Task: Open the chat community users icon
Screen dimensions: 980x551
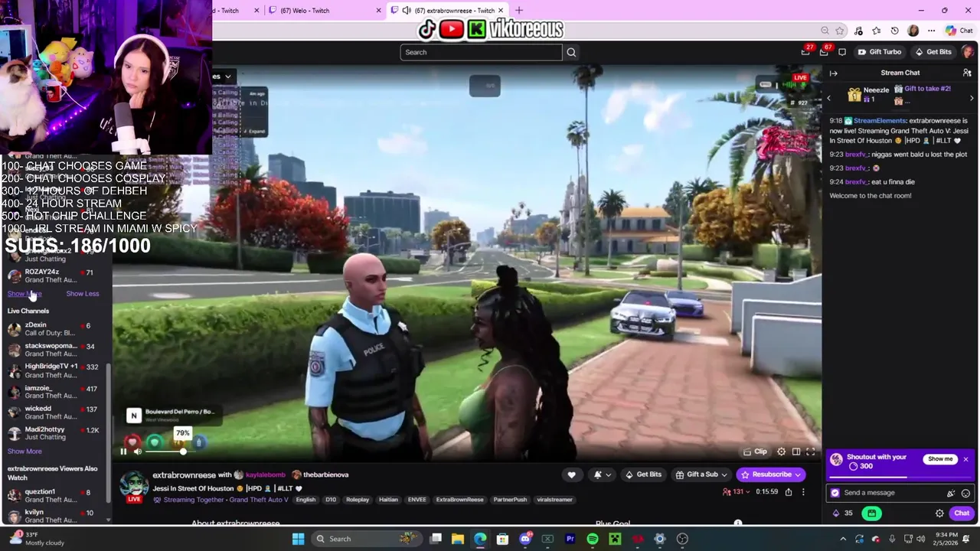Action: point(967,73)
